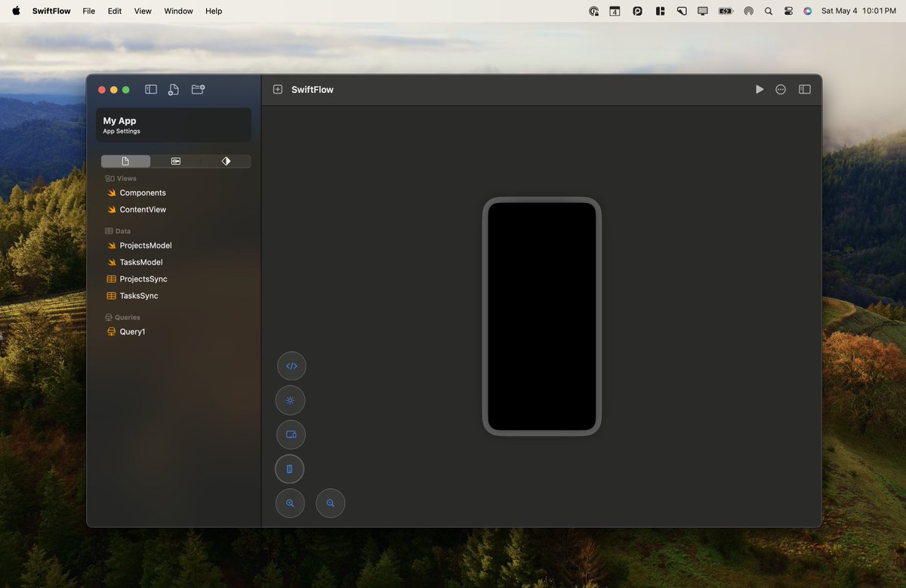Screen dimensions: 906x588
Task: Click the AirDrop rings icon in menu bar
Action: coord(749,11)
